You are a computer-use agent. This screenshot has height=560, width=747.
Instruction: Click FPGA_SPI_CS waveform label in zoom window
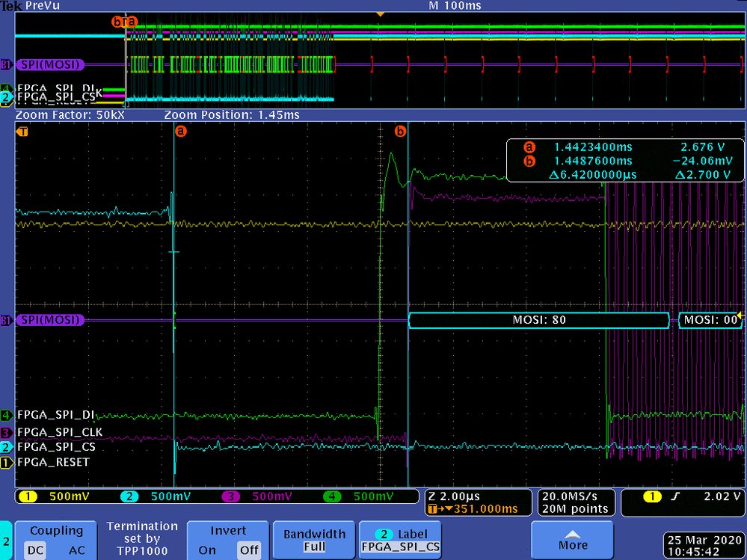tap(56, 447)
